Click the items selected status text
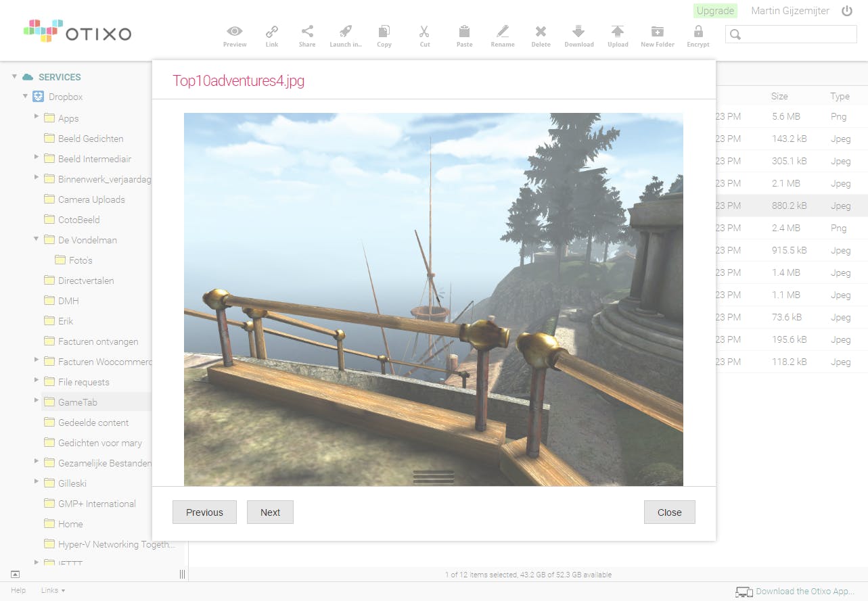The width and height of the screenshot is (868, 601). pyautogui.click(x=528, y=575)
